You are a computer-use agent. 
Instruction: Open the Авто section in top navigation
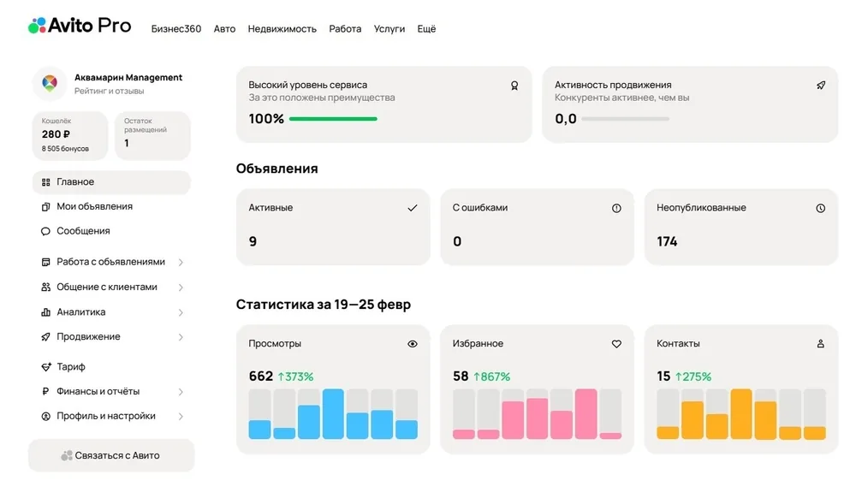pyautogui.click(x=224, y=29)
